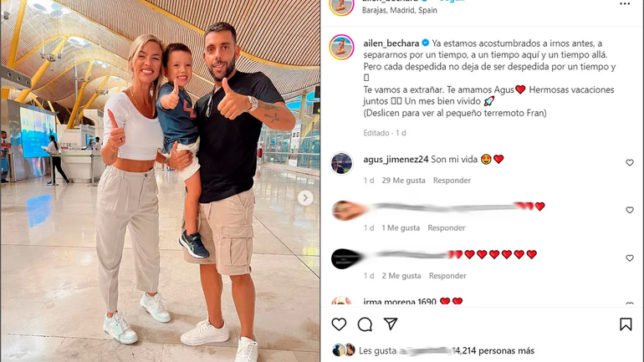Screen dimensions: 644x362
Task: View the 29 Me gusta likes
Action: click(x=403, y=181)
